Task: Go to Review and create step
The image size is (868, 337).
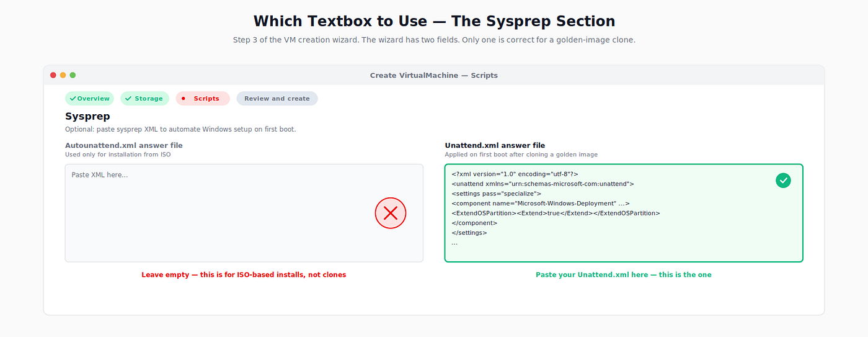Action: pyautogui.click(x=277, y=98)
